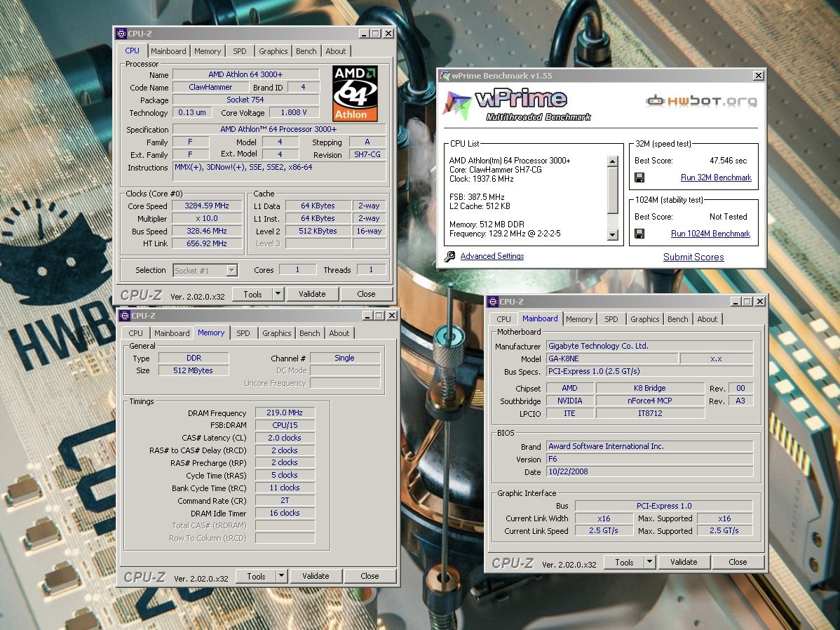Image resolution: width=840 pixels, height=630 pixels.
Task: Open About tab in Mainboard CPU-Z window
Action: (x=707, y=319)
